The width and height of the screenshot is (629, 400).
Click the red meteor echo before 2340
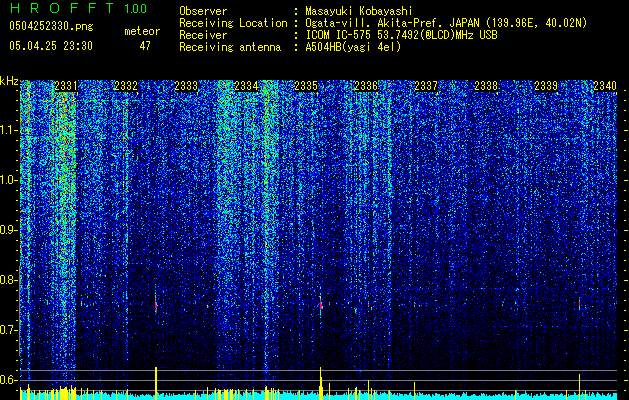coord(579,304)
